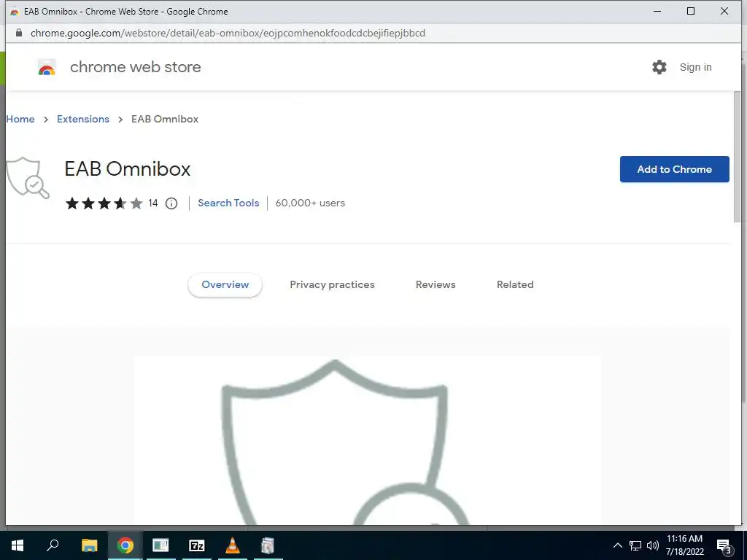Click the volume speaker tray icon
Viewport: 747px width, 560px height.
pos(653,545)
